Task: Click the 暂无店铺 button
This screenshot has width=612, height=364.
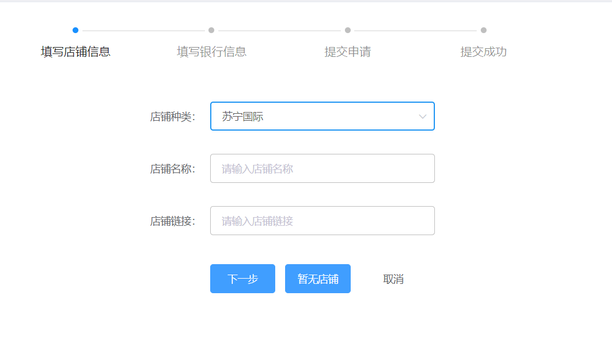Action: click(318, 279)
